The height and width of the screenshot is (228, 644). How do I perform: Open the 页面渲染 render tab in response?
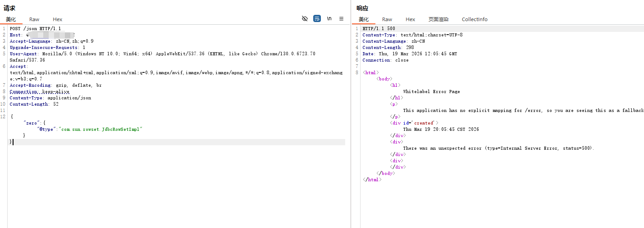438,19
